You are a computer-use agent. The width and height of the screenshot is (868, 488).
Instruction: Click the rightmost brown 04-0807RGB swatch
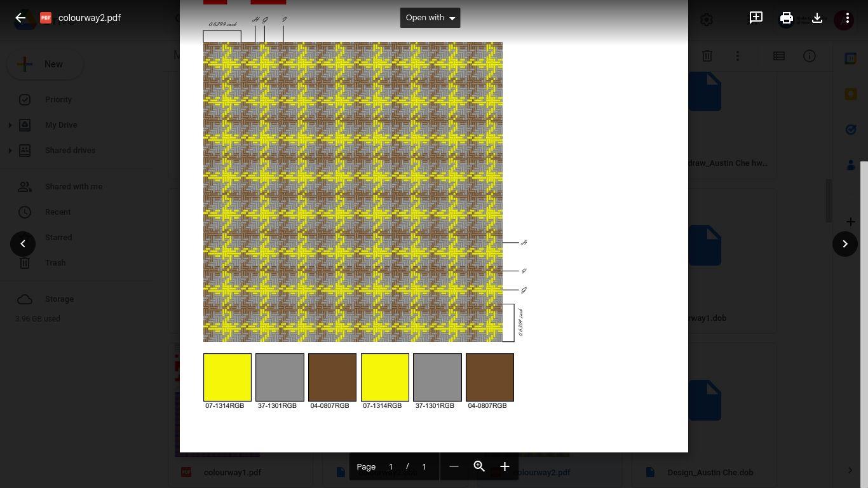pyautogui.click(x=490, y=377)
